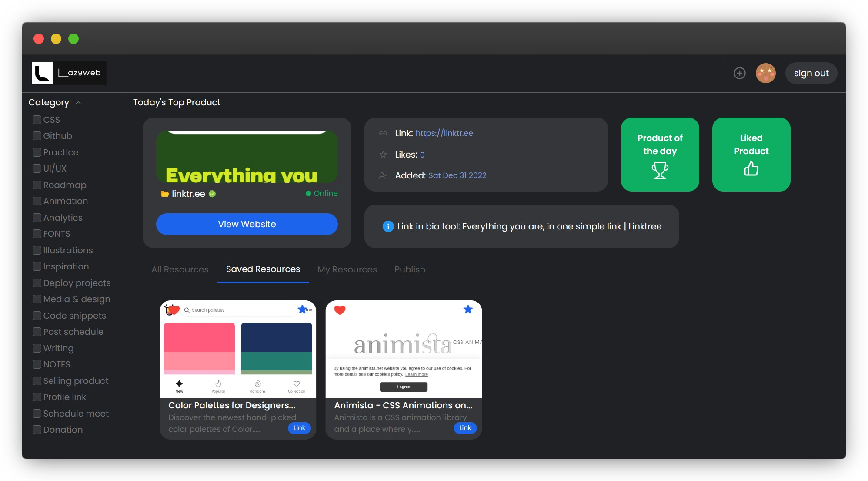Enable the FONTS category checkbox
Image resolution: width=868 pixels, height=481 pixels.
coord(37,234)
